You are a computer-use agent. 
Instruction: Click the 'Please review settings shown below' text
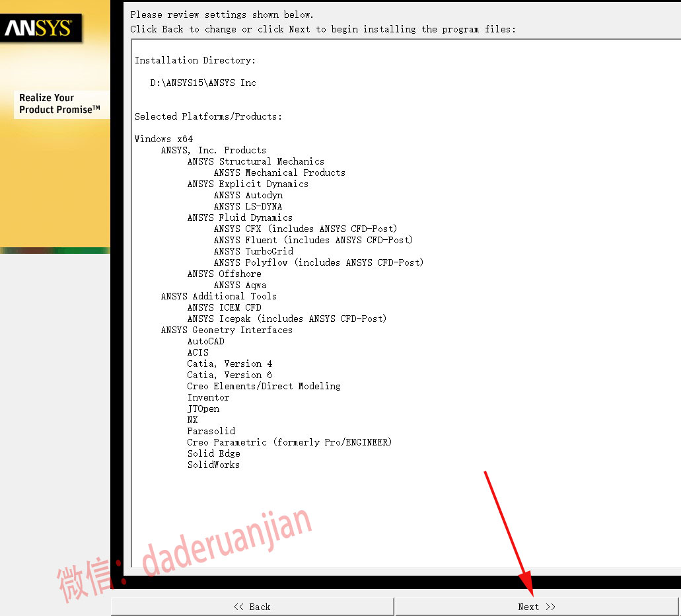click(x=222, y=15)
